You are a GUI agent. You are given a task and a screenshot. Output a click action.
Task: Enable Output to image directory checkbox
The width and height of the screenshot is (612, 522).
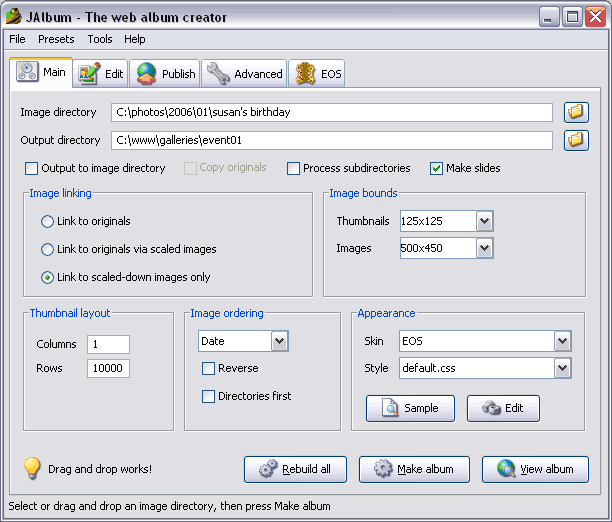tap(31, 168)
